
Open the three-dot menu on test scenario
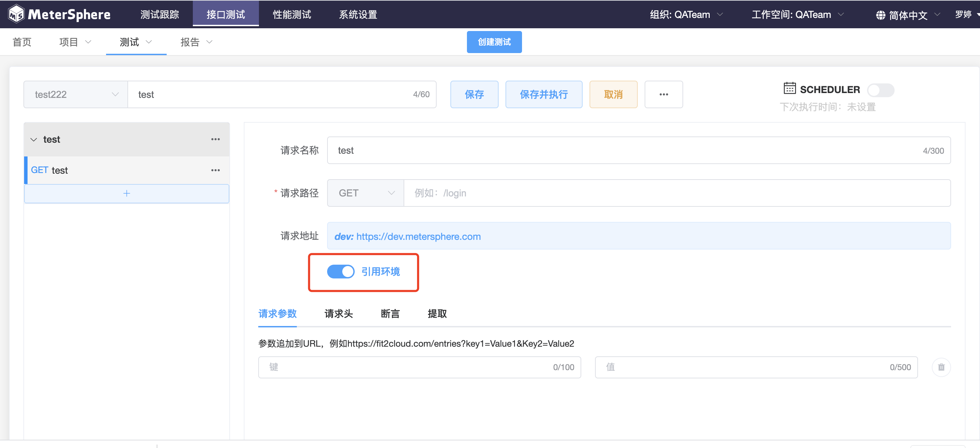pyautogui.click(x=215, y=139)
